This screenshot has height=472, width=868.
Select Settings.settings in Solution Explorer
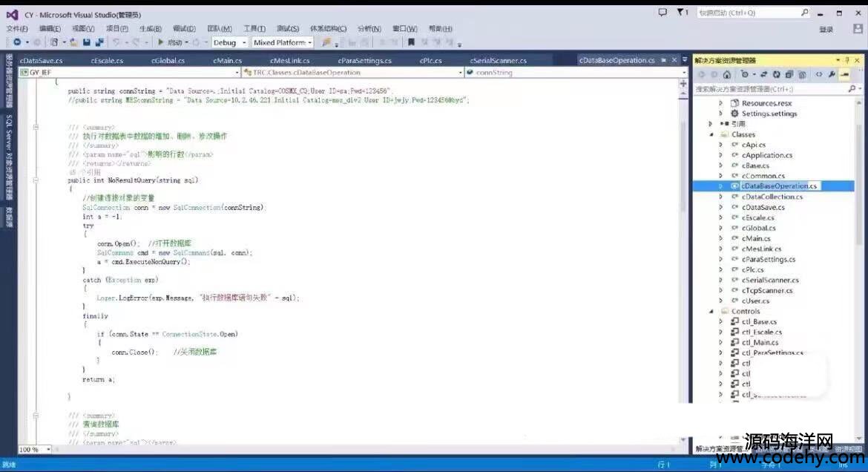pyautogui.click(x=769, y=114)
